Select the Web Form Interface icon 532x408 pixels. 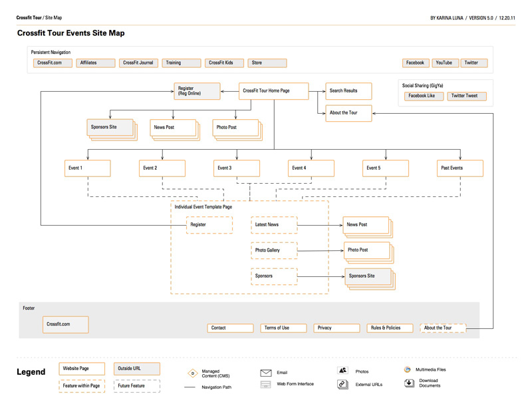pyautogui.click(x=265, y=384)
